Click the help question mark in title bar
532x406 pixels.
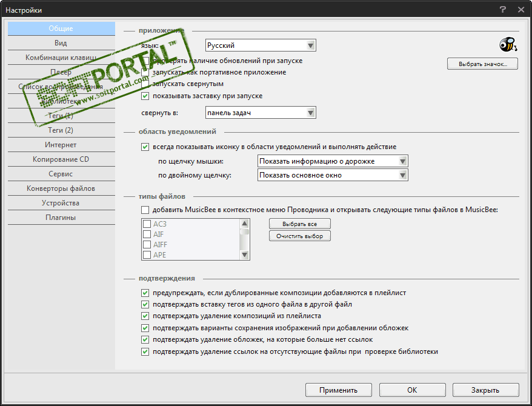(503, 10)
